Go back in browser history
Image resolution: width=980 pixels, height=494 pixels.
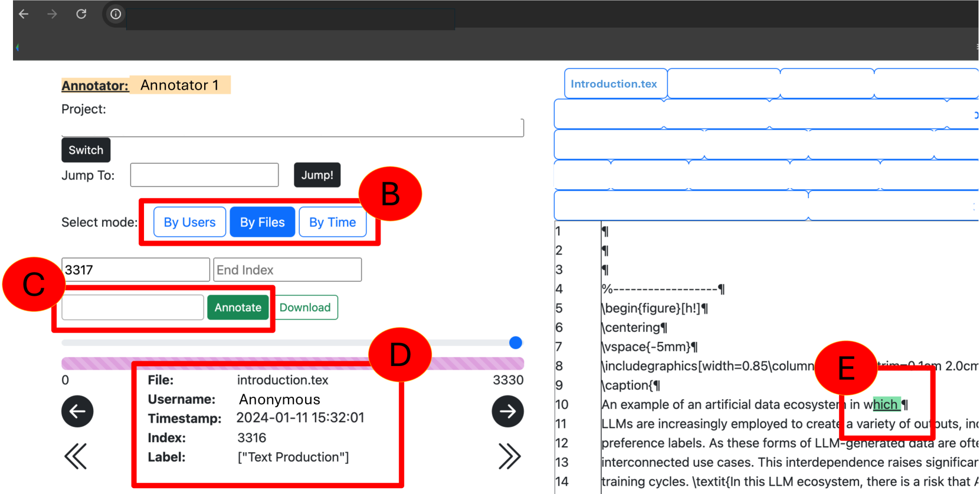click(24, 14)
